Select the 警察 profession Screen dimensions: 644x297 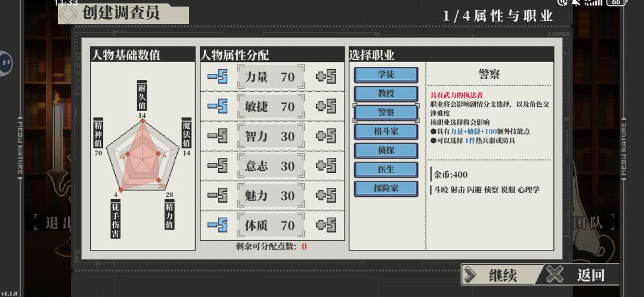pyautogui.click(x=386, y=113)
